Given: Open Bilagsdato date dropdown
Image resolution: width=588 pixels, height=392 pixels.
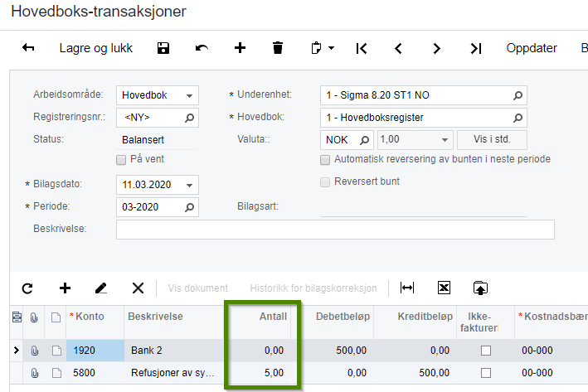Looking at the screenshot, I should [189, 185].
